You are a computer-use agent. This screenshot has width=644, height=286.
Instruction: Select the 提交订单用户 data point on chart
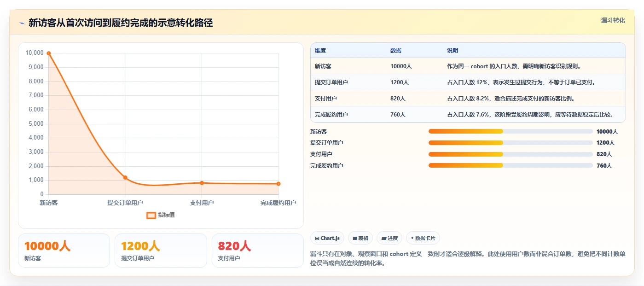(125, 177)
